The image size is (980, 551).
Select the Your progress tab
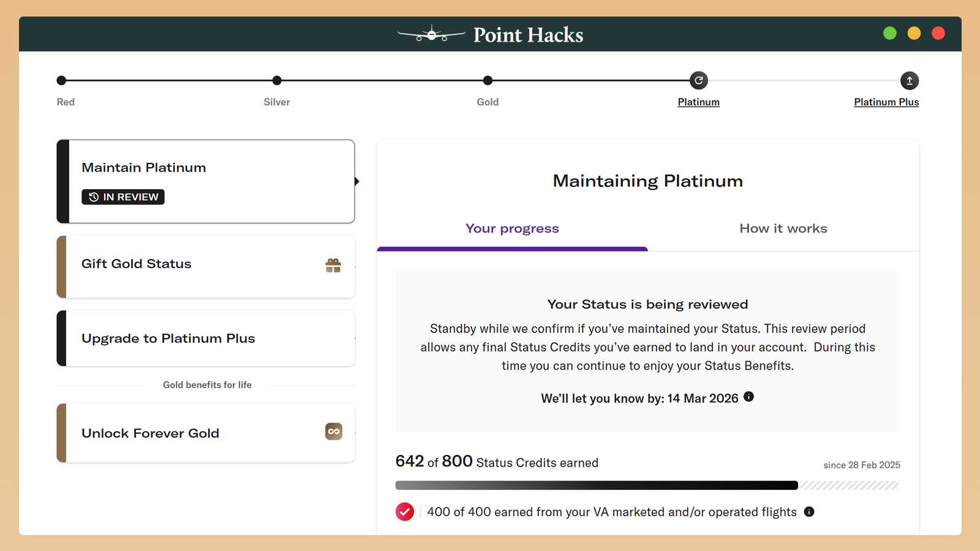[512, 228]
